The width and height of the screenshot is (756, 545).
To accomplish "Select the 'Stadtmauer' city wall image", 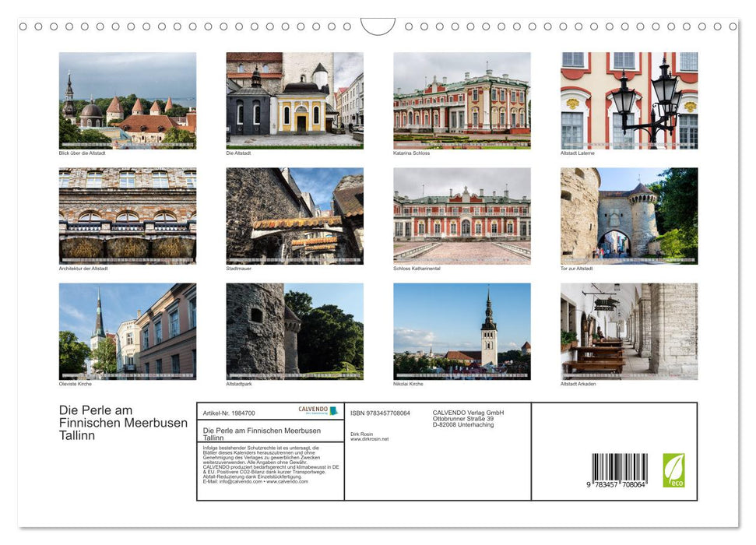I will click(294, 216).
